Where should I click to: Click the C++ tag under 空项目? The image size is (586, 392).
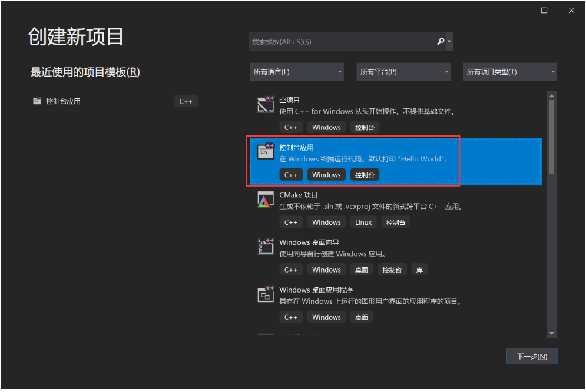pyautogui.click(x=291, y=127)
